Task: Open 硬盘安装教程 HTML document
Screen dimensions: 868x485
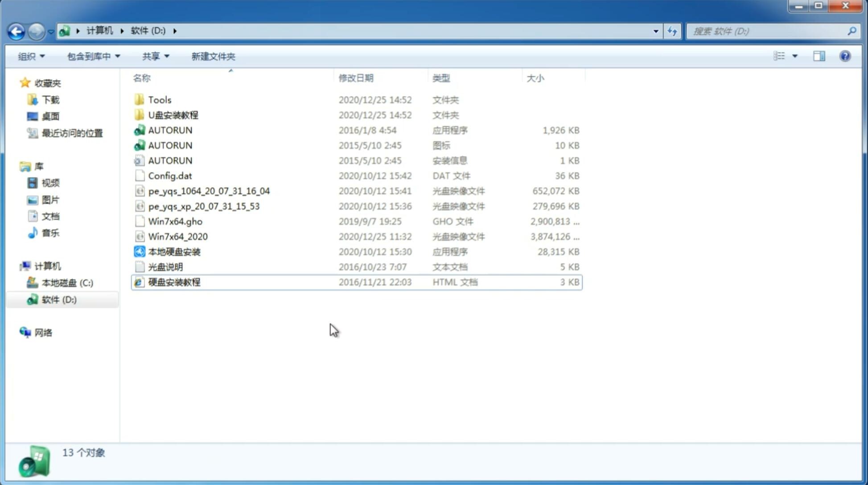Action: (x=174, y=282)
